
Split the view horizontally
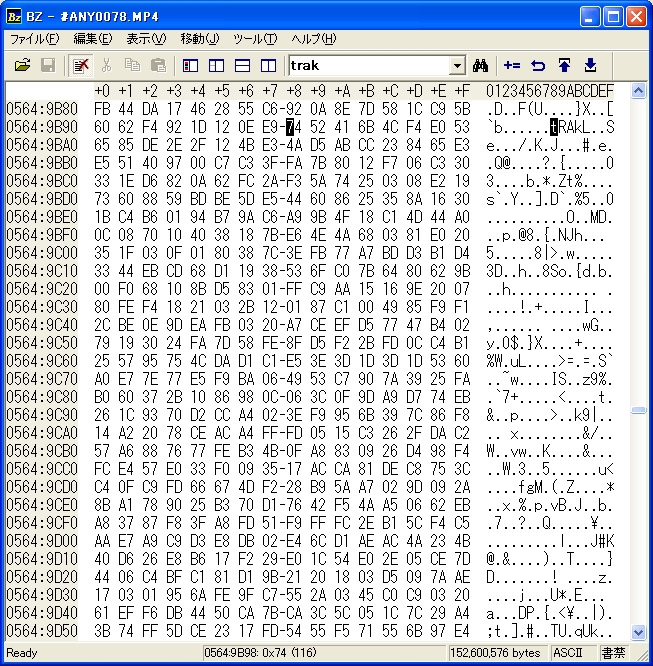coord(242,66)
